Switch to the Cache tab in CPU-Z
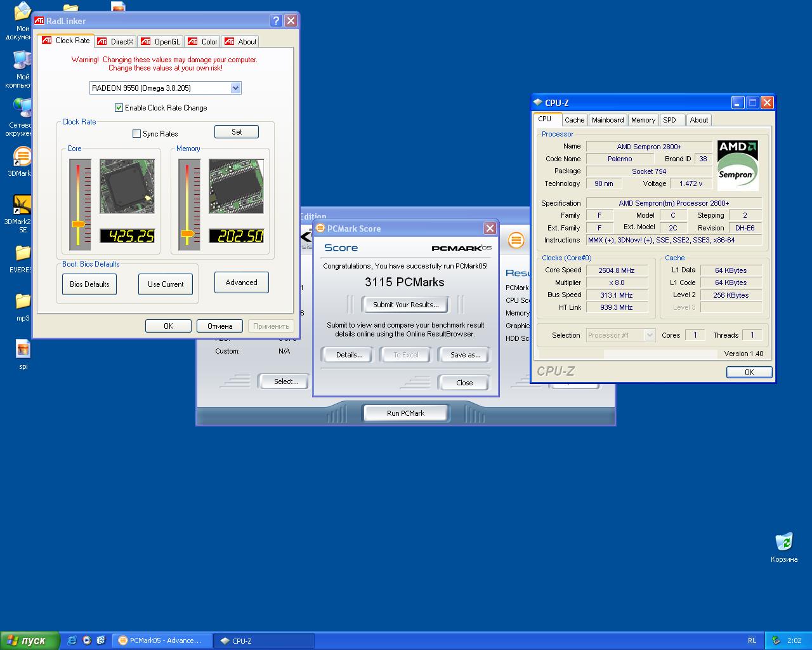 [574, 120]
